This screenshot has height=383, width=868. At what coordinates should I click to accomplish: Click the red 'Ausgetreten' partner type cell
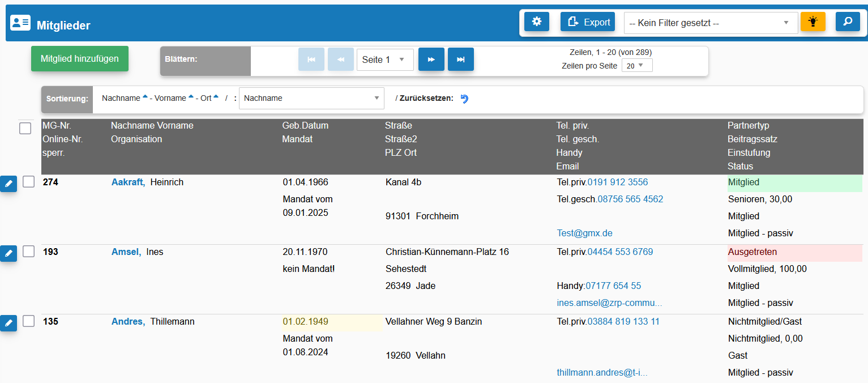click(x=794, y=253)
